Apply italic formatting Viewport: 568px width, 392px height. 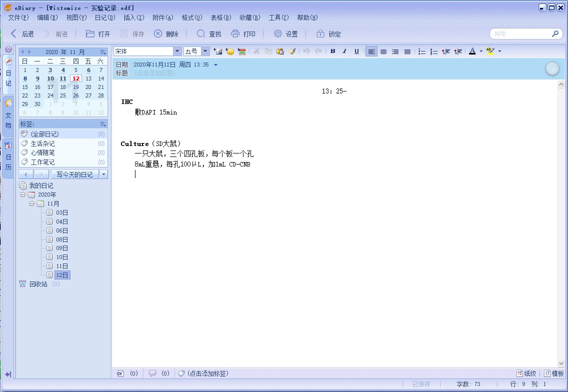click(x=343, y=51)
